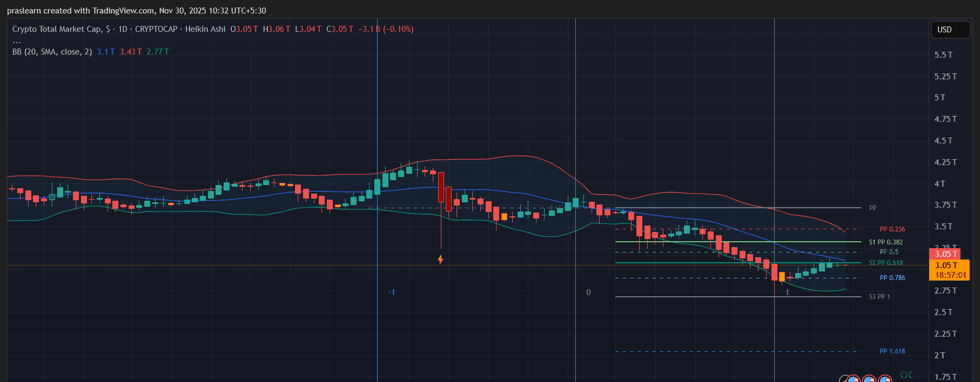
Task: Click the blue PP 0.786 level label
Action: (892, 278)
